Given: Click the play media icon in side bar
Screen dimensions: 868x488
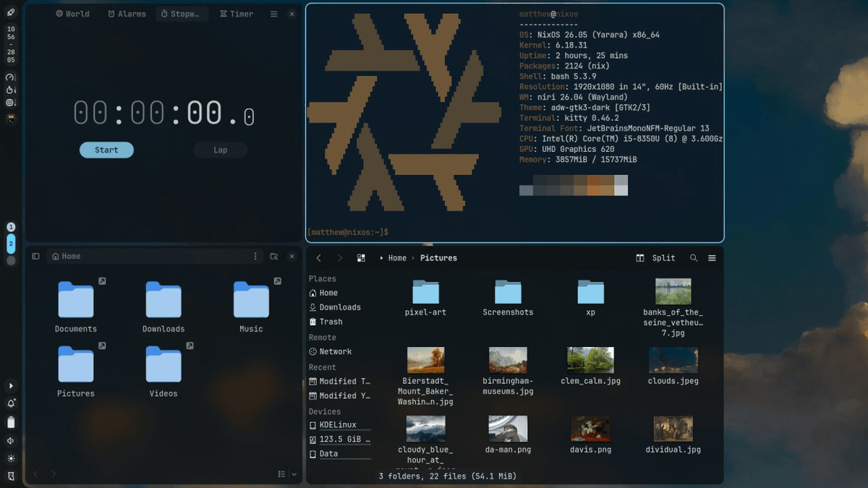Looking at the screenshot, I should [11, 386].
